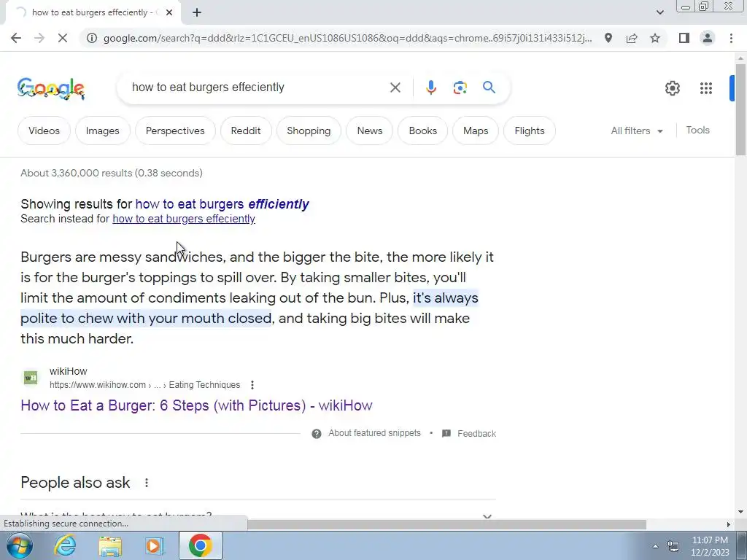
Task: Click wikiHow breadcrumb URL text
Action: pyautogui.click(x=145, y=385)
